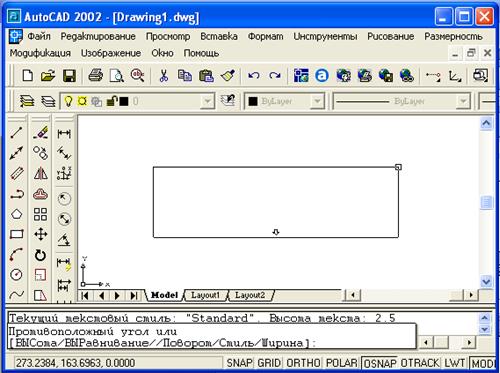Select the Polyline tool
This screenshot has height=373, width=500.
(17, 194)
